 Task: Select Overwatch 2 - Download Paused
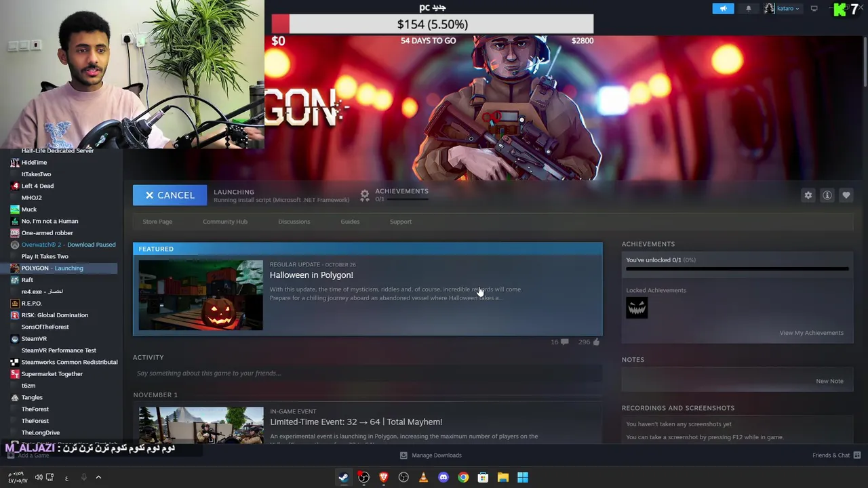pos(68,245)
